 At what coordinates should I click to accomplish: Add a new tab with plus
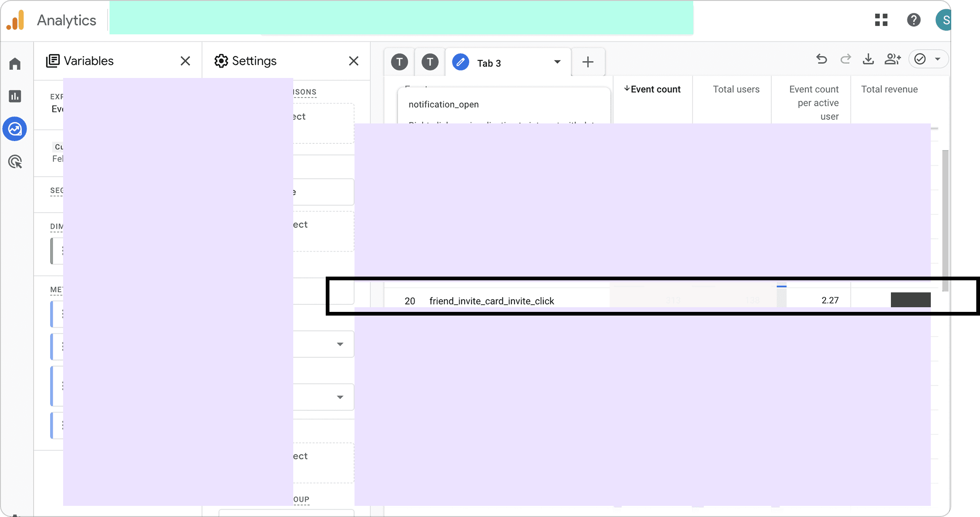click(x=588, y=62)
